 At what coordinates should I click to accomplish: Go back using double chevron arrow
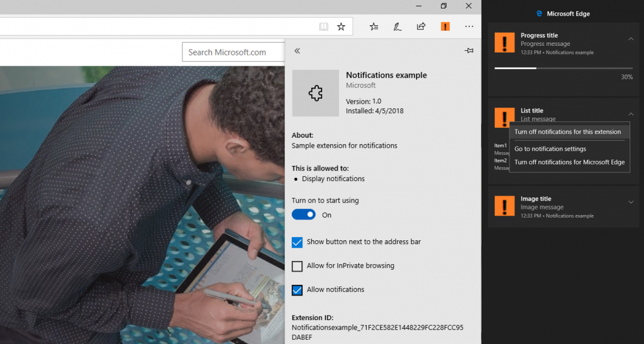coord(297,50)
